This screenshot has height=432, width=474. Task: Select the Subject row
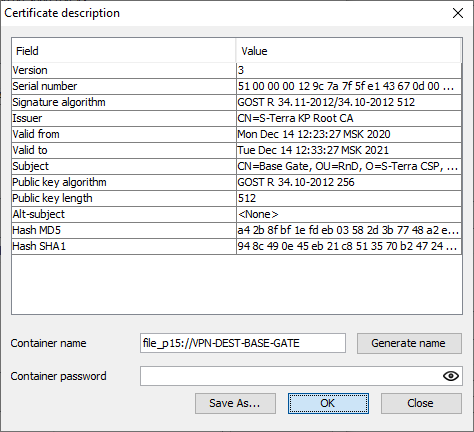click(x=237, y=166)
